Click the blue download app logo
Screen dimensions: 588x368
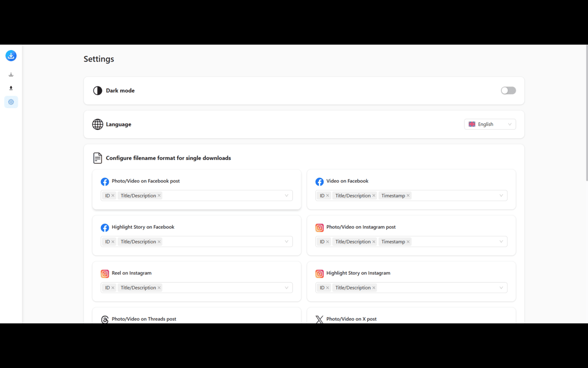tap(11, 56)
